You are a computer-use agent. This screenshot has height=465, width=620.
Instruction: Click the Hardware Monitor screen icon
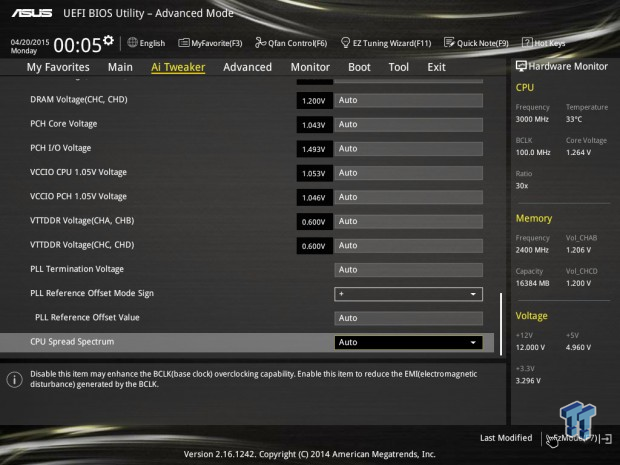click(x=521, y=66)
